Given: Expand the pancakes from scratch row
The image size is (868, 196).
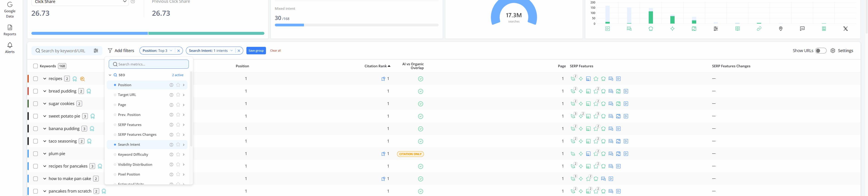Looking at the screenshot, I should pyautogui.click(x=44, y=191).
